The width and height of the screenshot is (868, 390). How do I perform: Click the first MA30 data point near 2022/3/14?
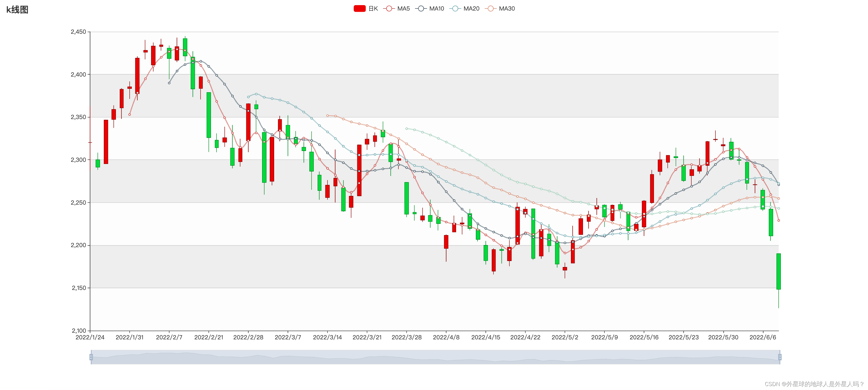[328, 115]
